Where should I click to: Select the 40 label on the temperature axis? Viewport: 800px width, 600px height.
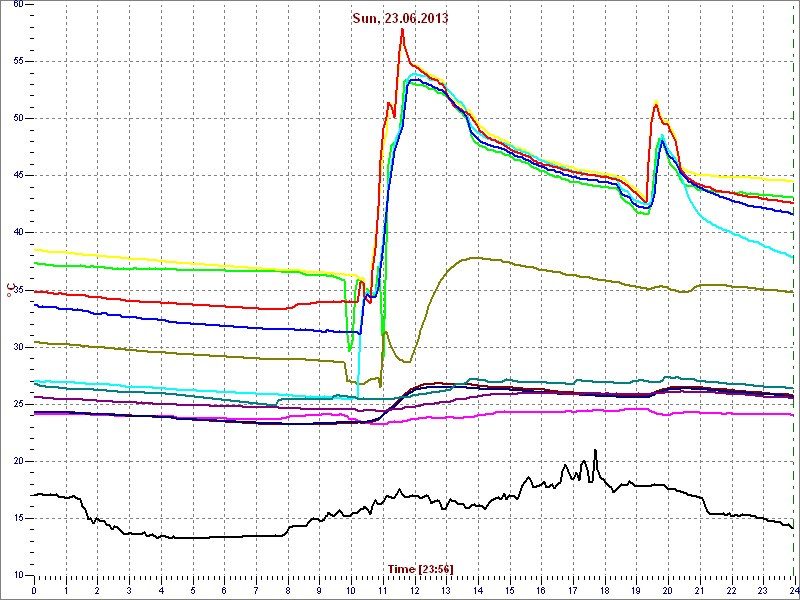[x=18, y=233]
